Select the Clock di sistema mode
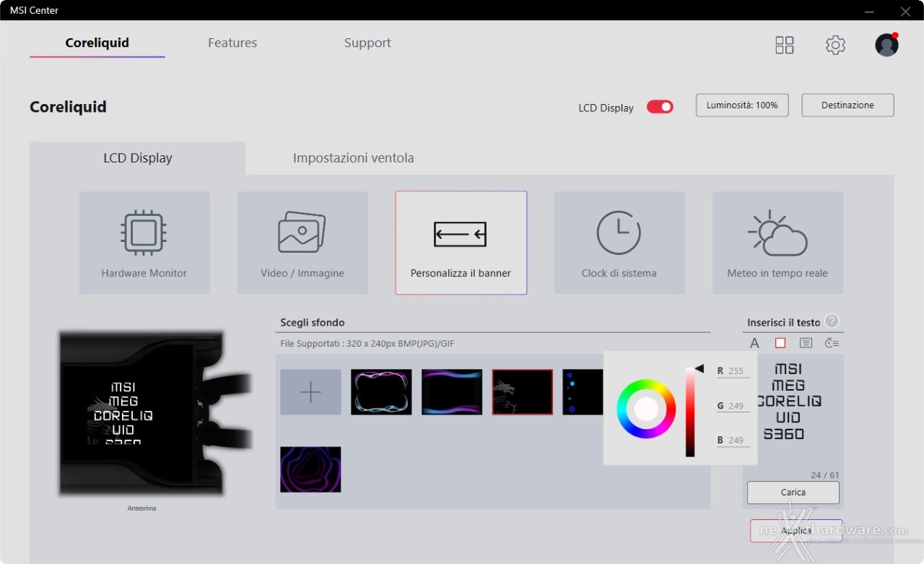Viewport: 924px width, 564px height. pyautogui.click(x=619, y=243)
